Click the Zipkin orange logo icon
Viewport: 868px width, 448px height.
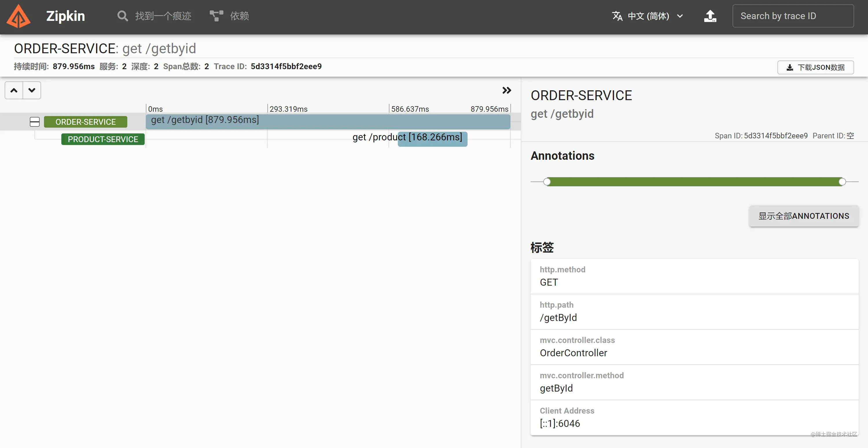coord(19,16)
